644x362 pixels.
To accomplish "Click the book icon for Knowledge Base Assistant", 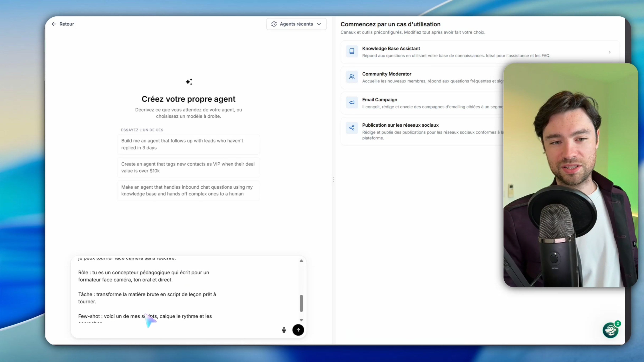I will [352, 51].
